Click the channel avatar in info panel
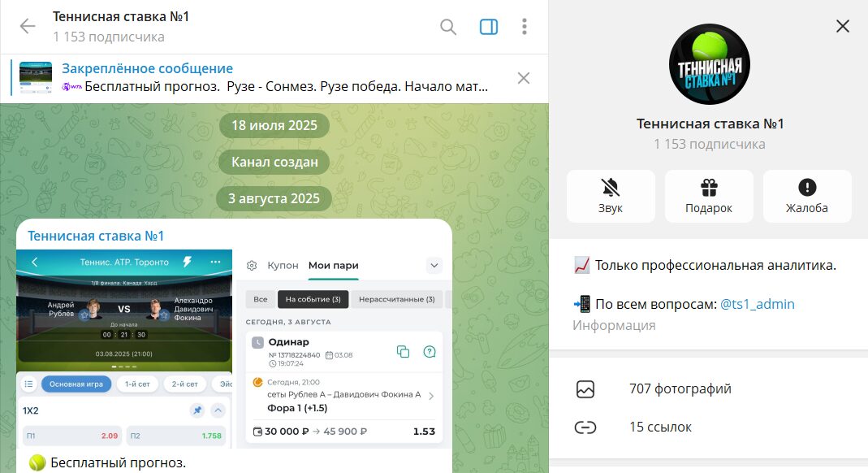The width and height of the screenshot is (868, 473). pos(709,64)
